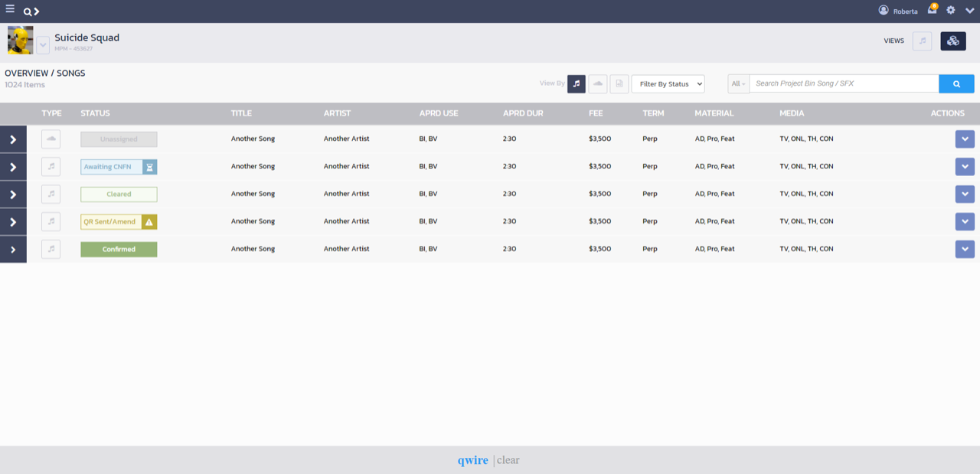980x474 pixels.
Task: Open actions dropdown for Confirmed row
Action: click(x=965, y=249)
